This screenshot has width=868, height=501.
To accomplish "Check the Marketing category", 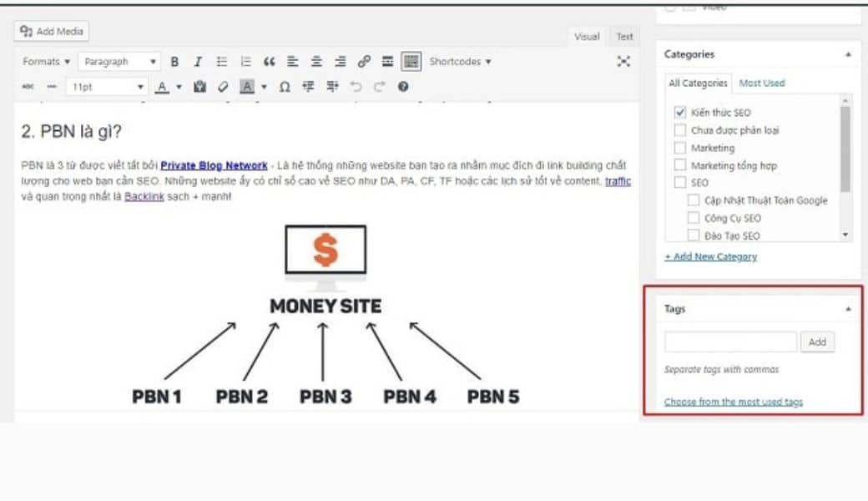I will coord(679,148).
